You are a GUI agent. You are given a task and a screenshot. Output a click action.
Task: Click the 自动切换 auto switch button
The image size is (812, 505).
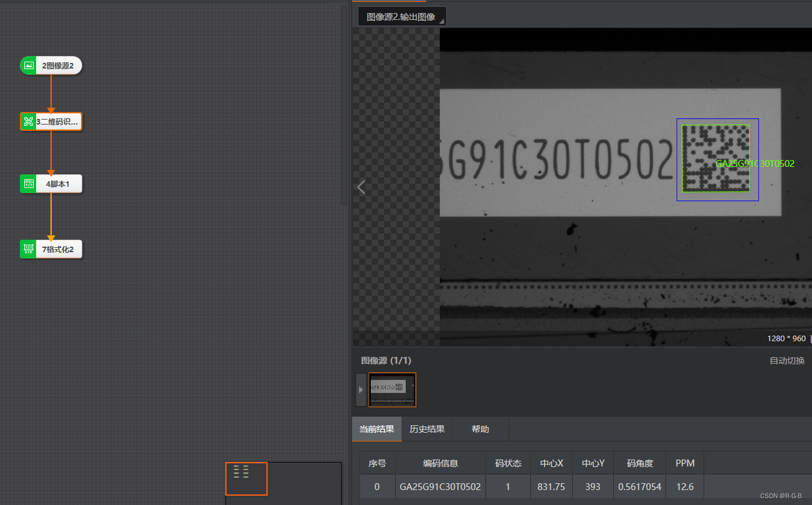click(787, 361)
